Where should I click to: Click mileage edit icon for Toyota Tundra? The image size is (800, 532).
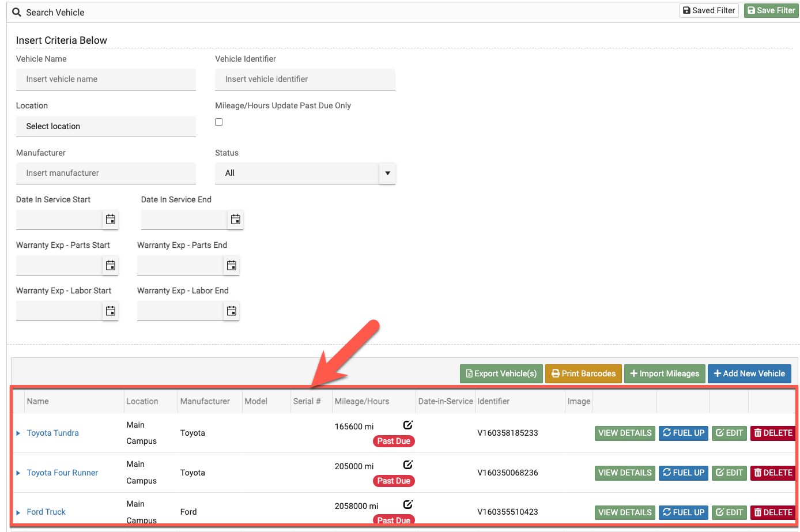[408, 425]
